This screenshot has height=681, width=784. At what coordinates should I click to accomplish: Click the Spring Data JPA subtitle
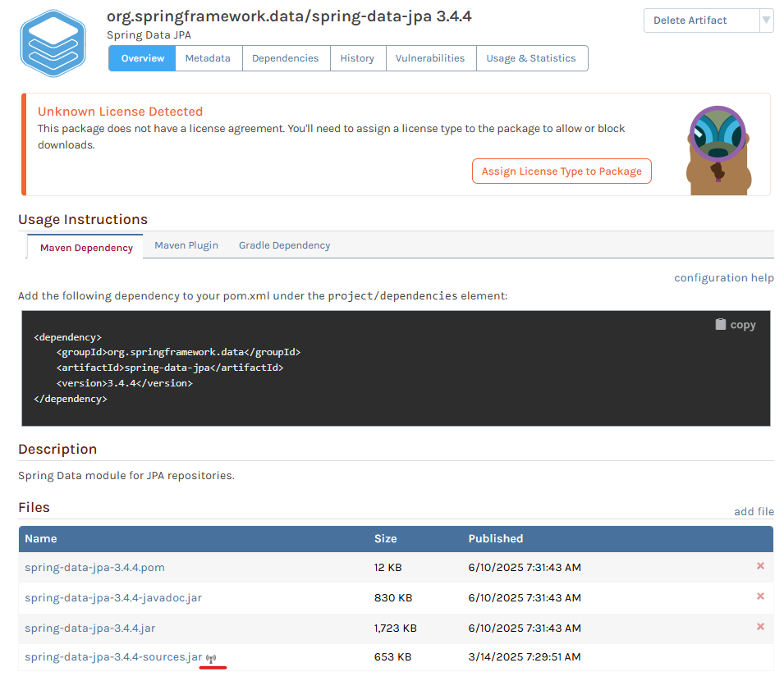[149, 35]
